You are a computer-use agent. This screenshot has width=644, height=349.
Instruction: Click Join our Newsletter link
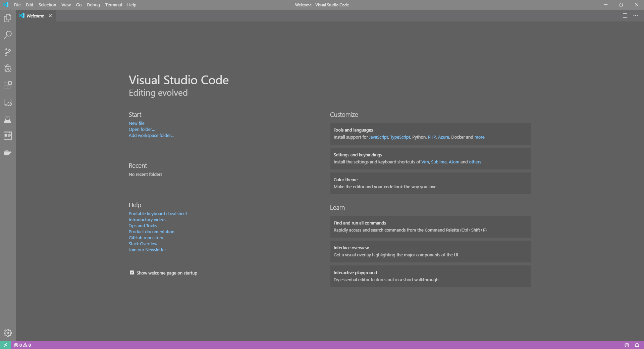(147, 250)
